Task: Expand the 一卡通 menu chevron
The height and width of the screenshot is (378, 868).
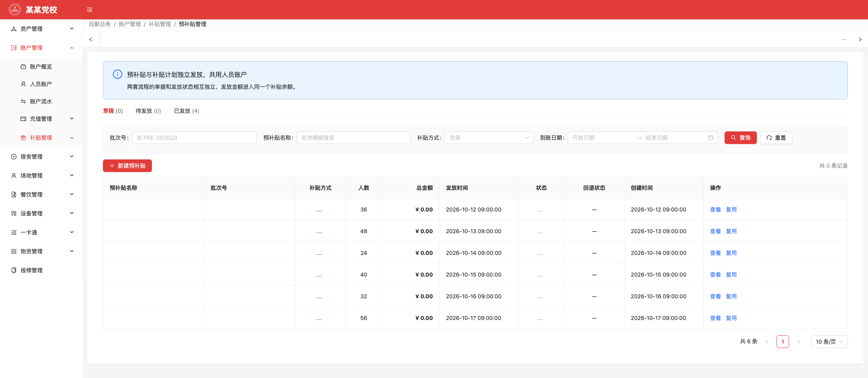Action: coord(72,232)
